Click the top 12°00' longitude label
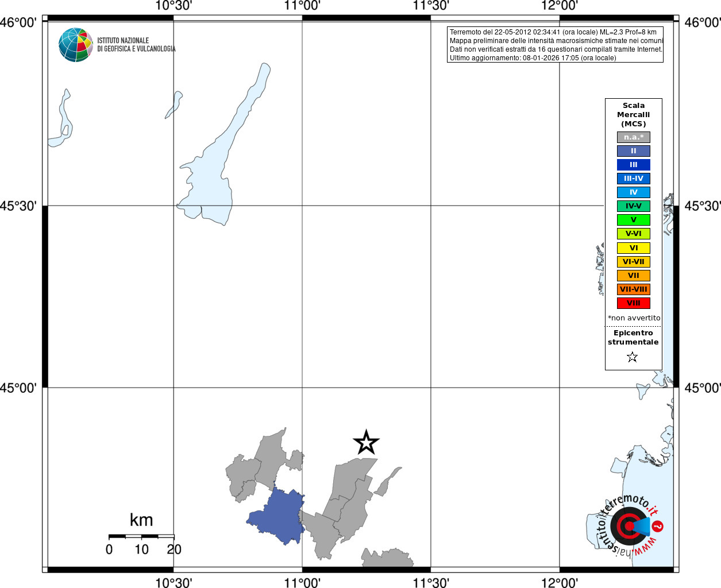 coord(560,6)
